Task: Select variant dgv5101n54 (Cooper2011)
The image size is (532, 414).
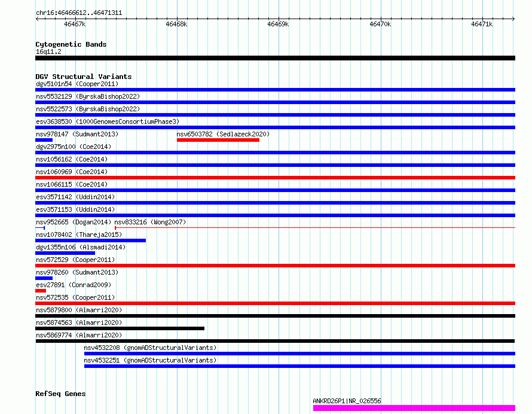Action: click(77, 84)
